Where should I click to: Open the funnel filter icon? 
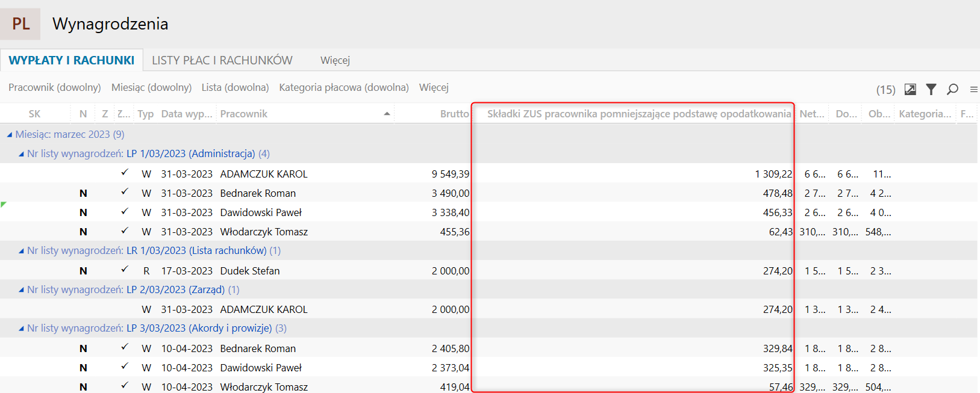pyautogui.click(x=931, y=90)
